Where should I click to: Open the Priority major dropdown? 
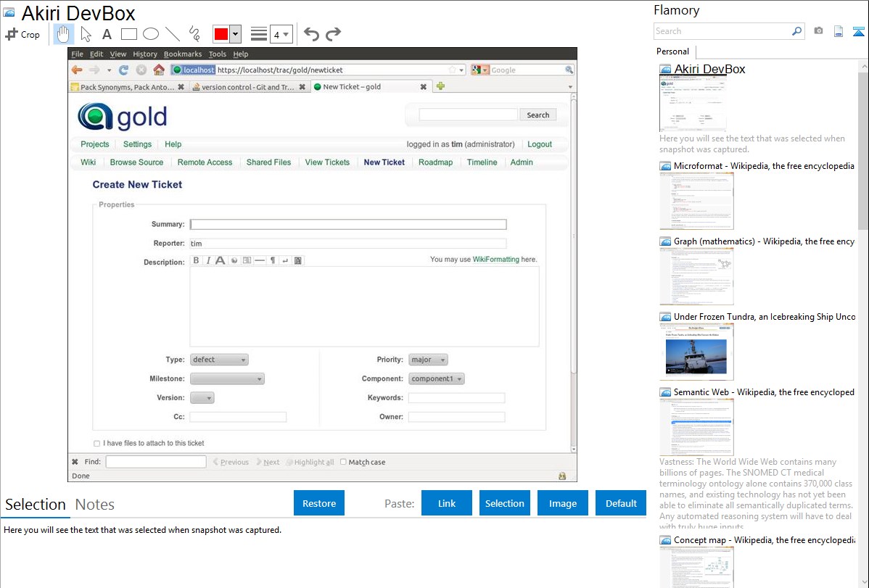pos(428,360)
